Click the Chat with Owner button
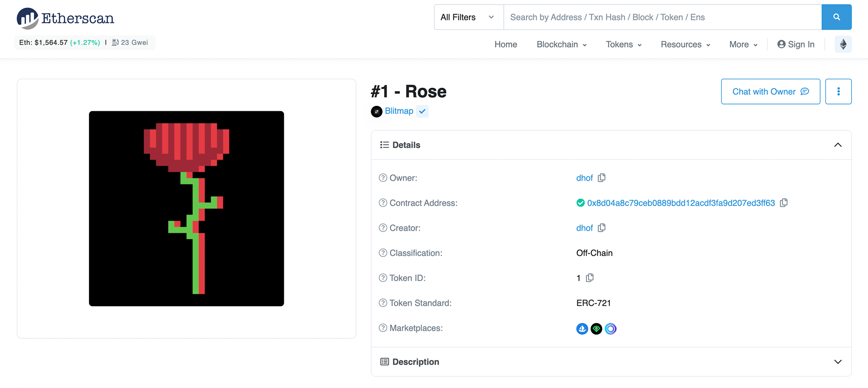Screen dimensions: 868x388 coord(770,91)
